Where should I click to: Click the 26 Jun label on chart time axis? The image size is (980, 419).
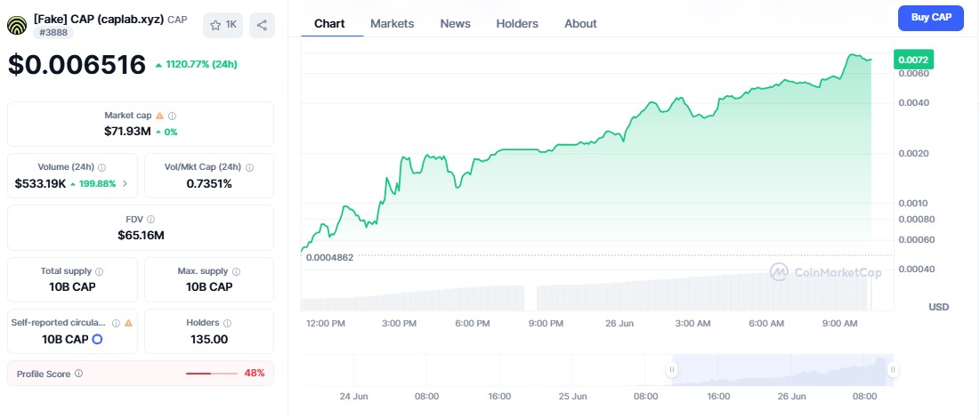[620, 324]
